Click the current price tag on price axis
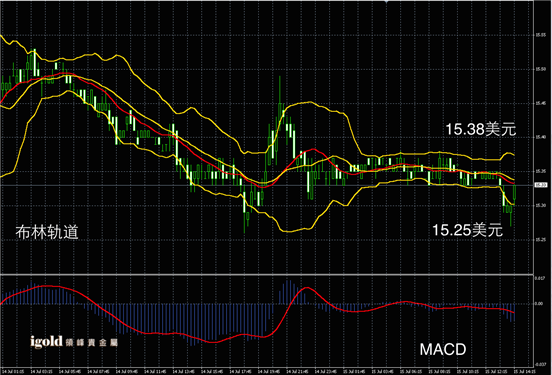The width and height of the screenshot is (552, 375). pos(540,185)
